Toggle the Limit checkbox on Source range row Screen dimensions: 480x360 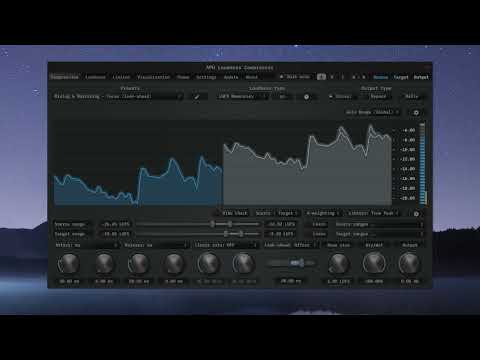click(x=315, y=224)
